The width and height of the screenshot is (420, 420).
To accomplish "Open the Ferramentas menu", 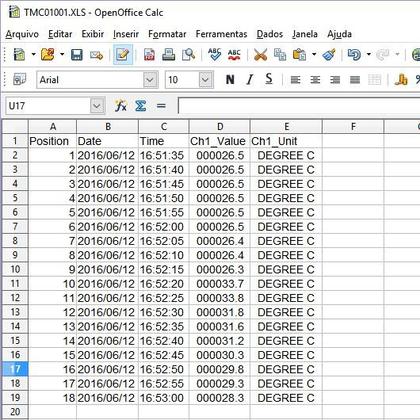I will point(221,34).
